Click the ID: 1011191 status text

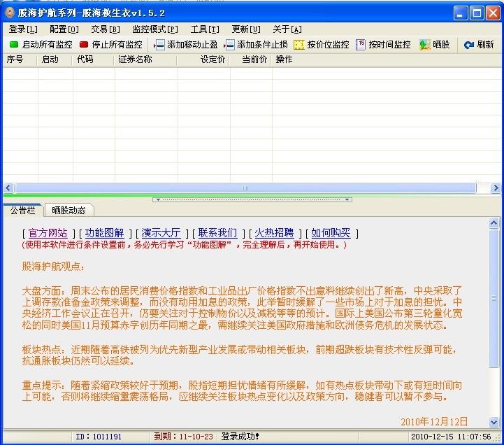[x=99, y=437]
